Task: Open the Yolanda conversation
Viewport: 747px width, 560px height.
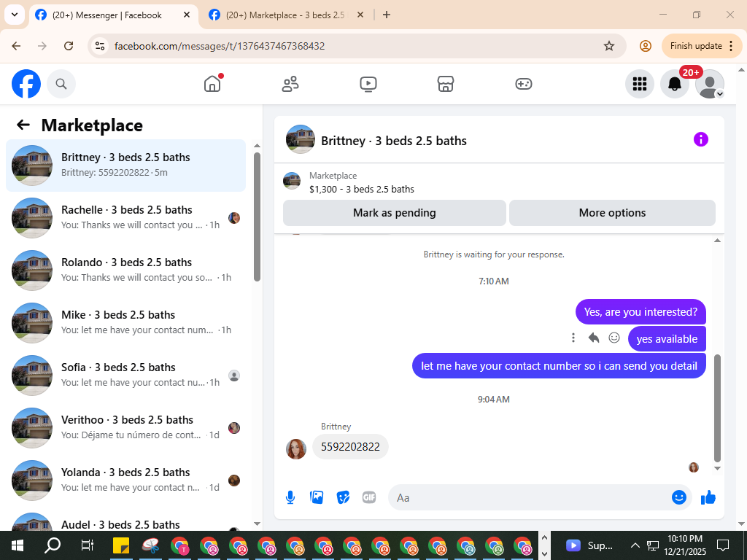Action: coord(125,480)
